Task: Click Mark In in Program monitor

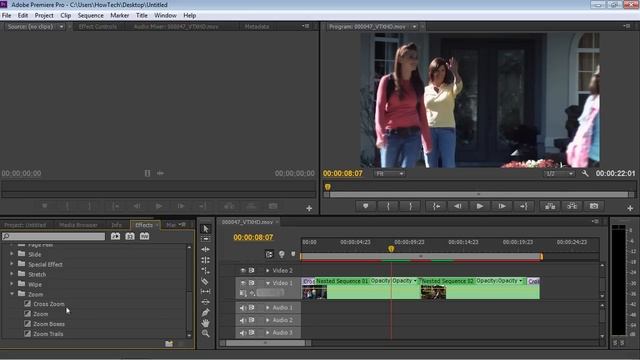Action: click(388, 206)
